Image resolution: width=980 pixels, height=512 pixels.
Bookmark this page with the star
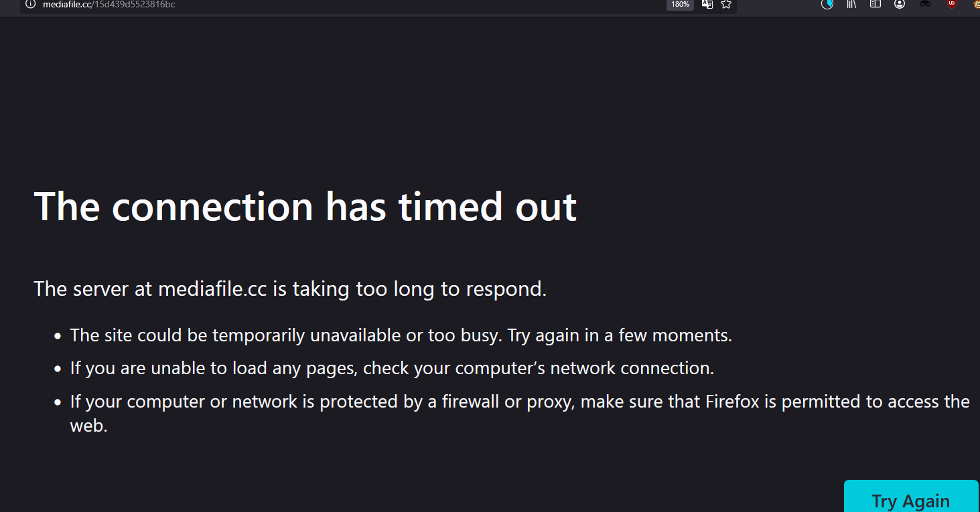[726, 4]
